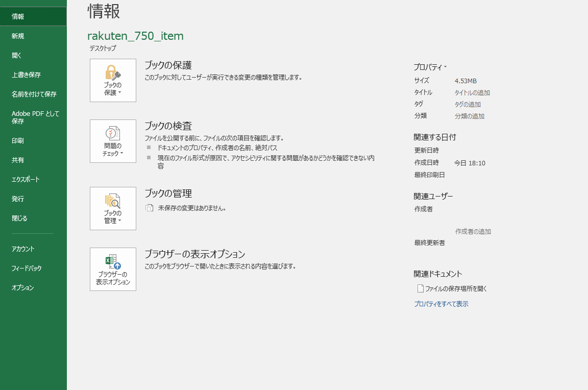Click the デスクトップ location text
This screenshot has width=588, height=390.
(x=103, y=48)
